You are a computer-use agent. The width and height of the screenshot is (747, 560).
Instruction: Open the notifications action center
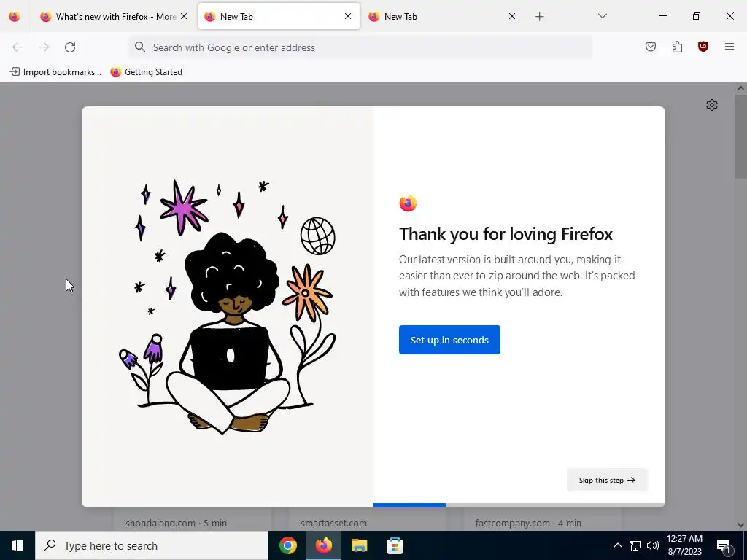(724, 545)
